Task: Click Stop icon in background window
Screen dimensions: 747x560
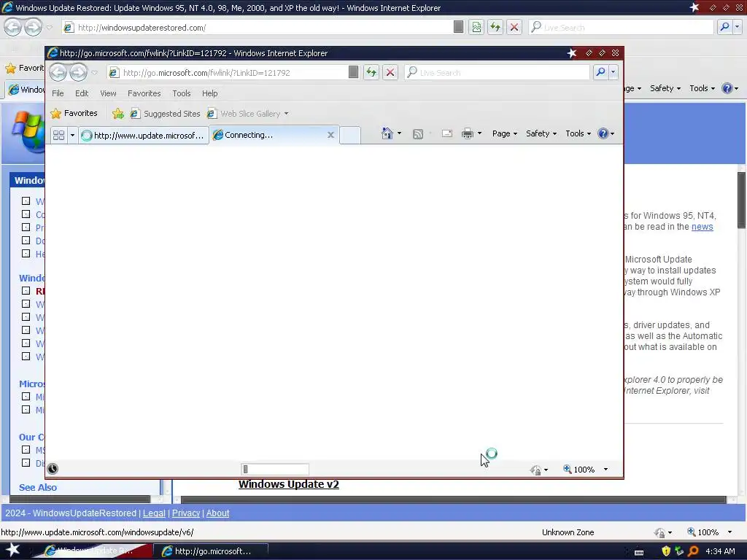Action: (x=514, y=27)
